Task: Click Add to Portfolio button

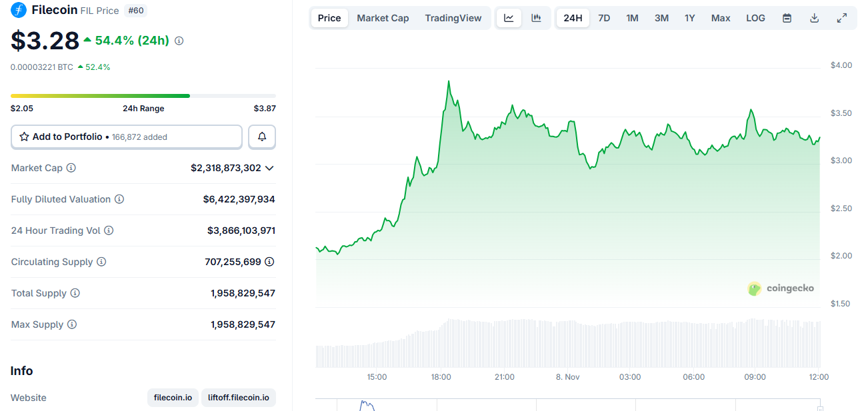Action: pyautogui.click(x=127, y=137)
